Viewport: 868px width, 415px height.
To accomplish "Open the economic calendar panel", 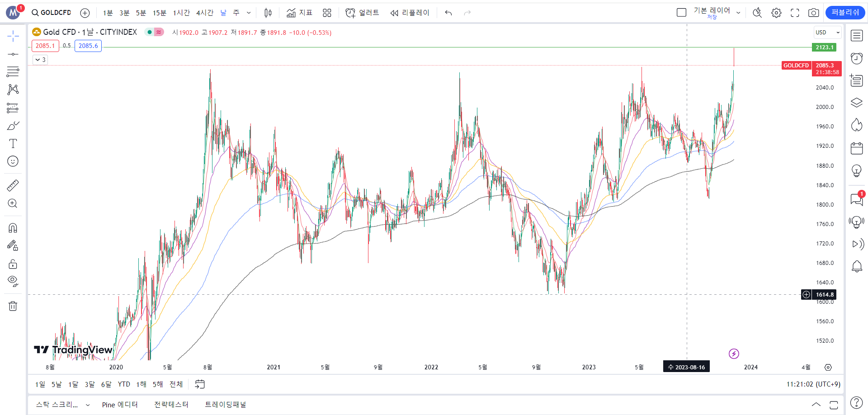I will (x=857, y=148).
